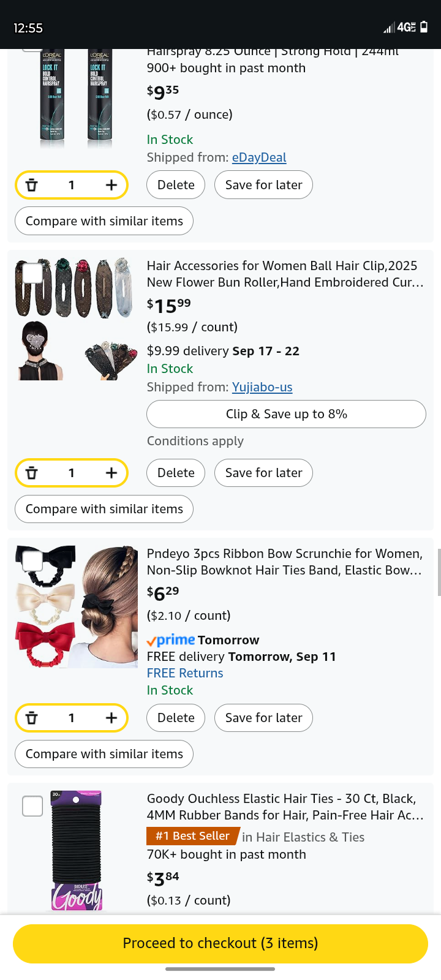The height and width of the screenshot is (980, 441).
Task: Tap FREE Returns on Pndeyo Scrunchie
Action: pos(185,673)
